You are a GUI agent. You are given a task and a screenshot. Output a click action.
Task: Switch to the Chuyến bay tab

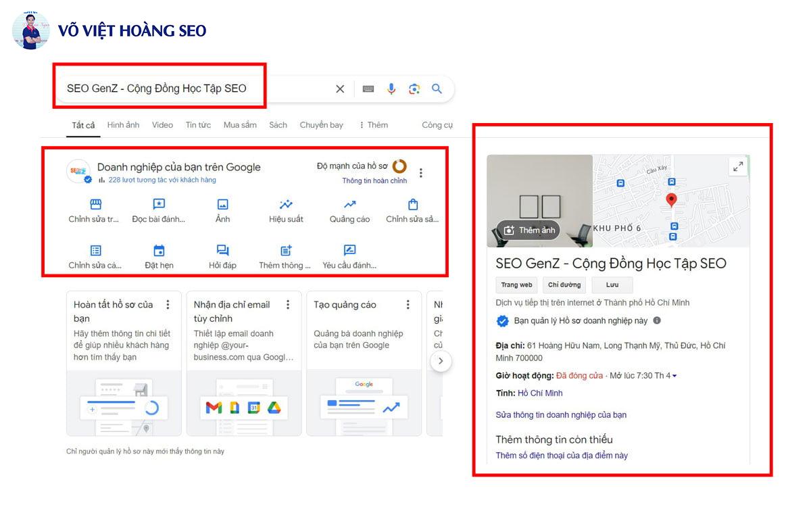point(322,125)
